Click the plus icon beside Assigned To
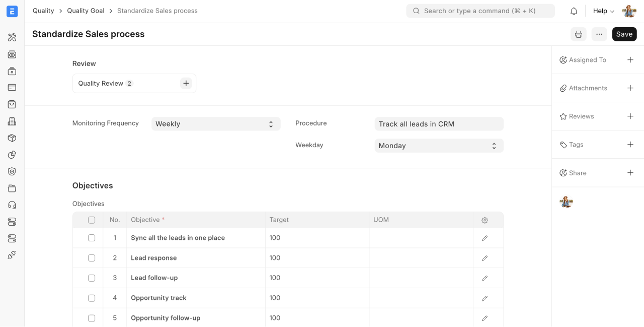Image resolution: width=644 pixels, height=327 pixels. [x=630, y=60]
